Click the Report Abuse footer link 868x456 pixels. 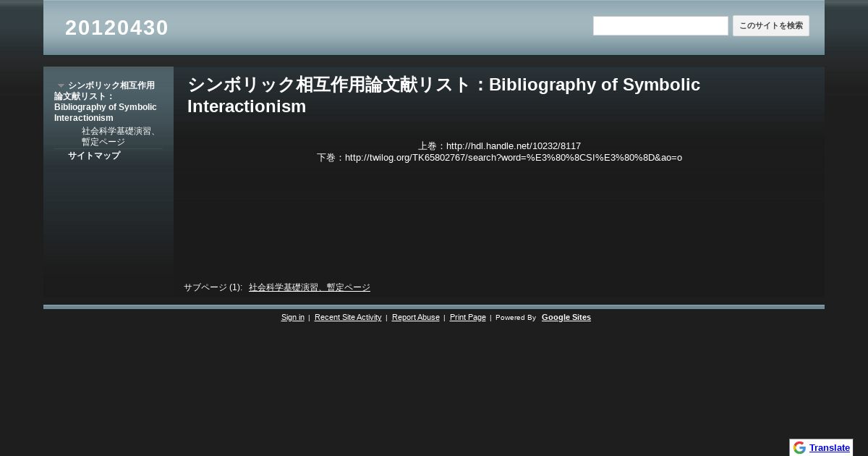[416, 317]
